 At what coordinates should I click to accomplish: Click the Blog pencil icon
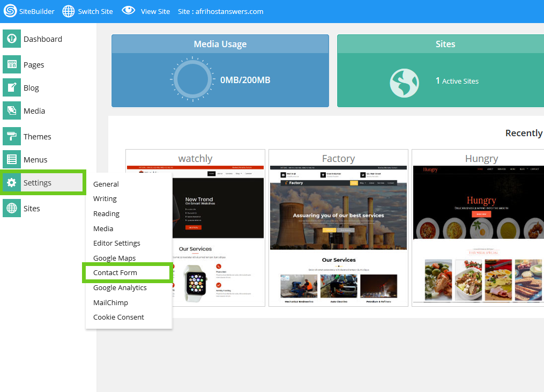[11, 87]
